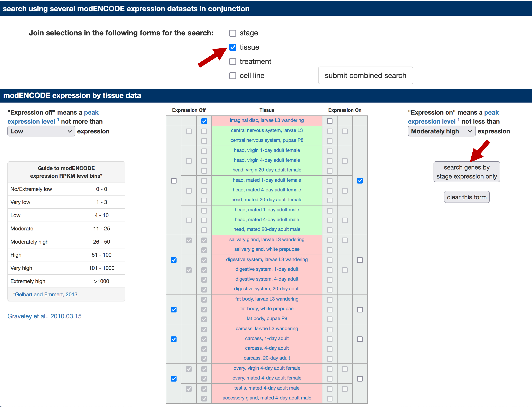
Task: Check Expression On for ovary, testis, accessory gland group
Action: [360, 379]
